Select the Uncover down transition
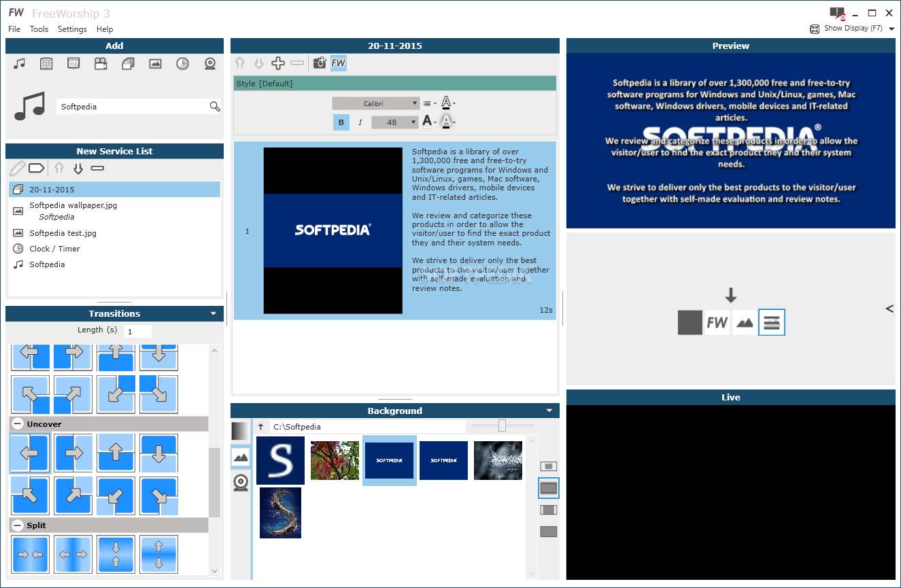Image resolution: width=901 pixels, height=588 pixels. (x=158, y=453)
